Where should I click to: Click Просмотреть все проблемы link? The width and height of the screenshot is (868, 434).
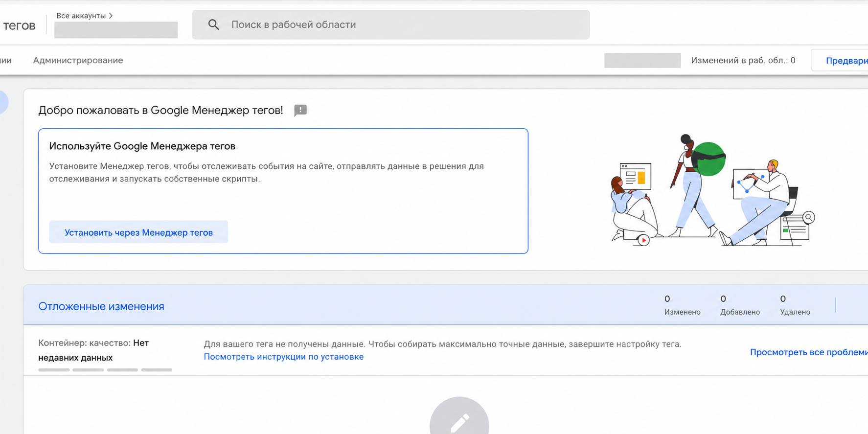coord(809,352)
